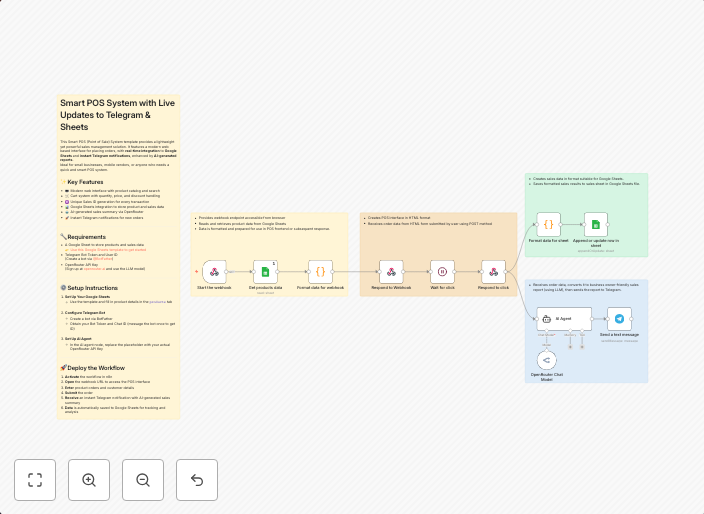Click the purple 'products' tab link
This screenshot has width=704, height=514.
point(157,302)
